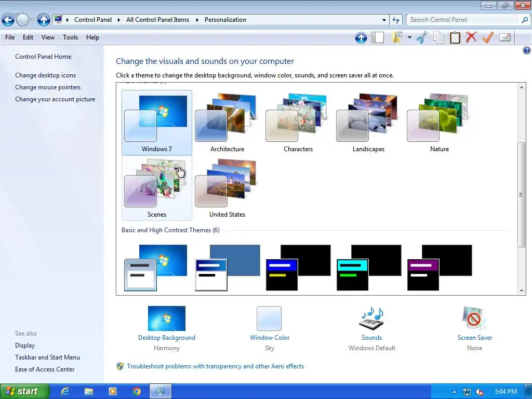532x399 pixels.
Task: Open Windows Media Player from taskbar
Action: point(112,391)
